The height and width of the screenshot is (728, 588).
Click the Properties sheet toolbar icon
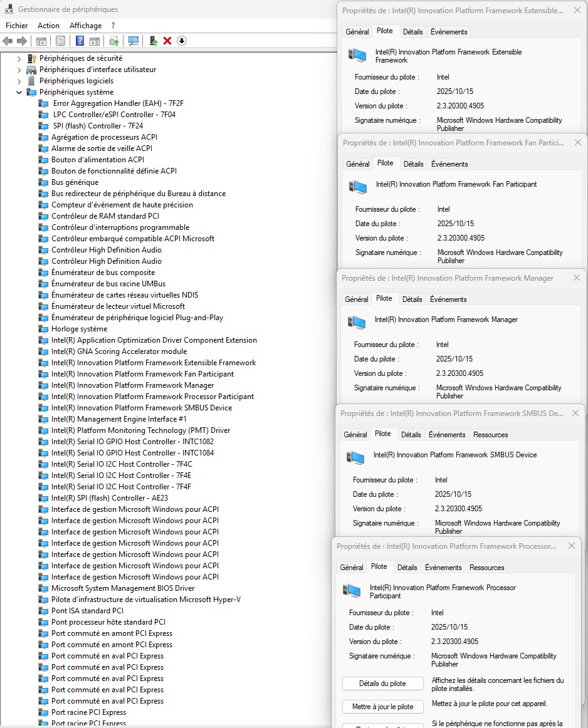click(x=60, y=41)
